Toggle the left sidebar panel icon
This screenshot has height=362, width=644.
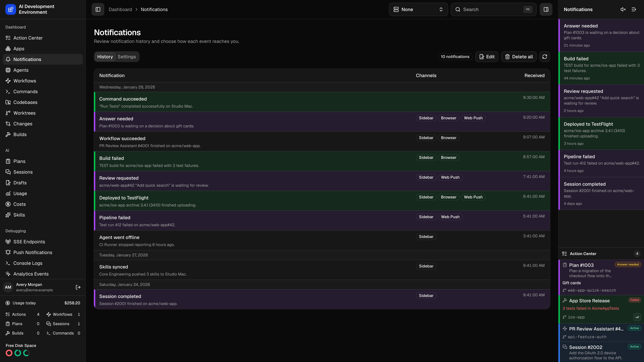click(98, 10)
